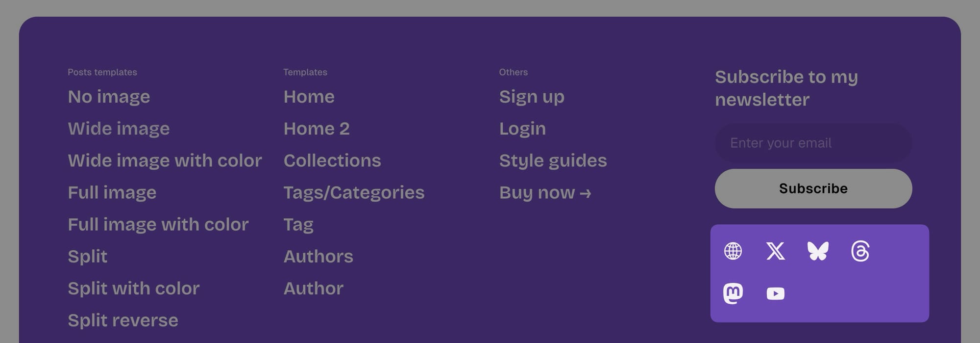Open the Login link
This screenshot has width=980, height=343.
point(522,129)
